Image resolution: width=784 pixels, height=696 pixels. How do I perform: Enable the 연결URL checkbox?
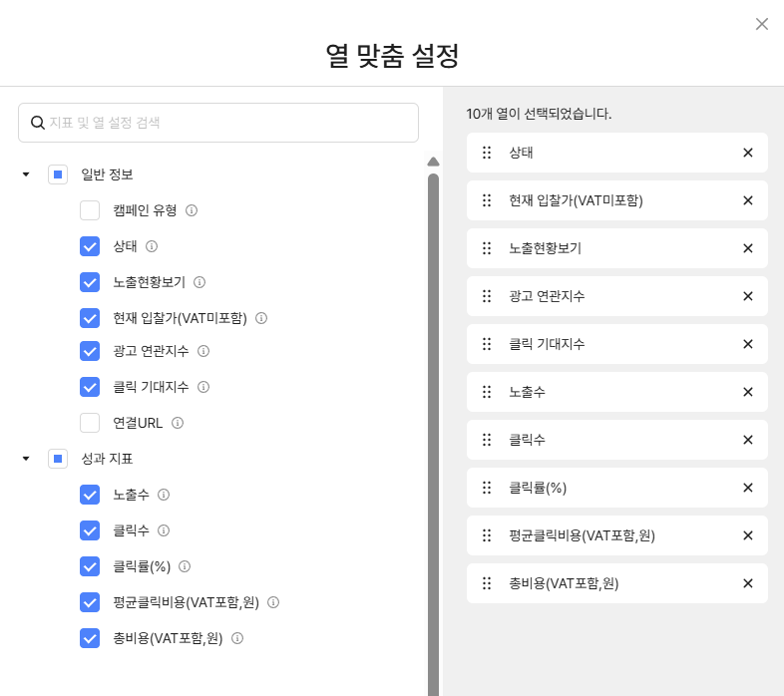tap(90, 423)
